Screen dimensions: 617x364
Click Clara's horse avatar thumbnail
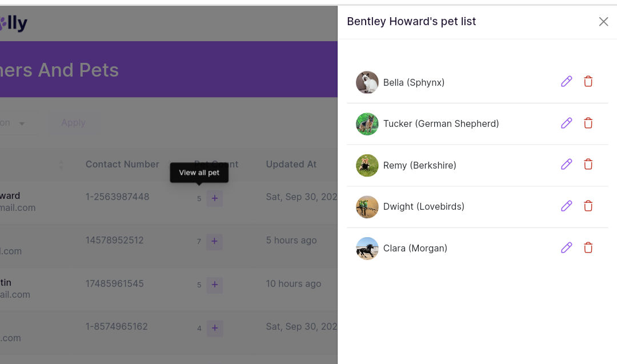(367, 249)
